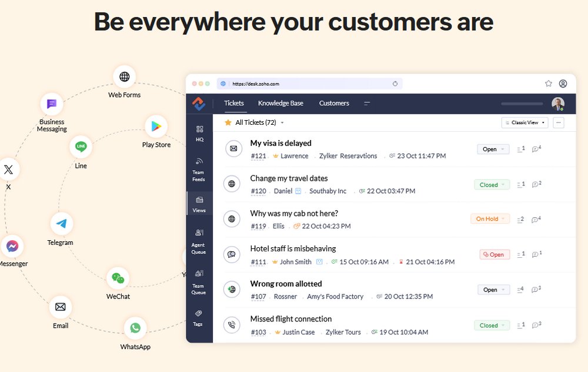Switch to the Knowledge Base tab
This screenshot has height=372, width=588.
280,103
